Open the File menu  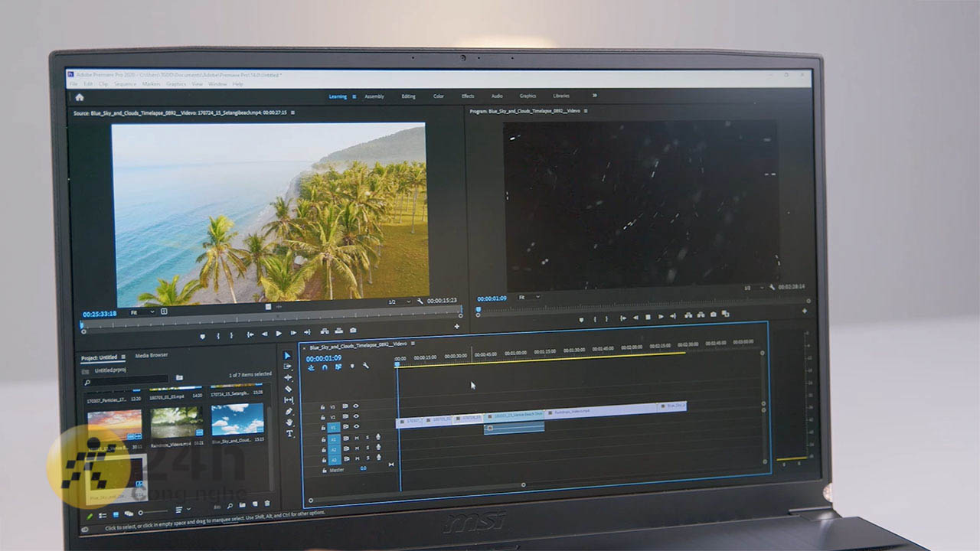[x=73, y=83]
